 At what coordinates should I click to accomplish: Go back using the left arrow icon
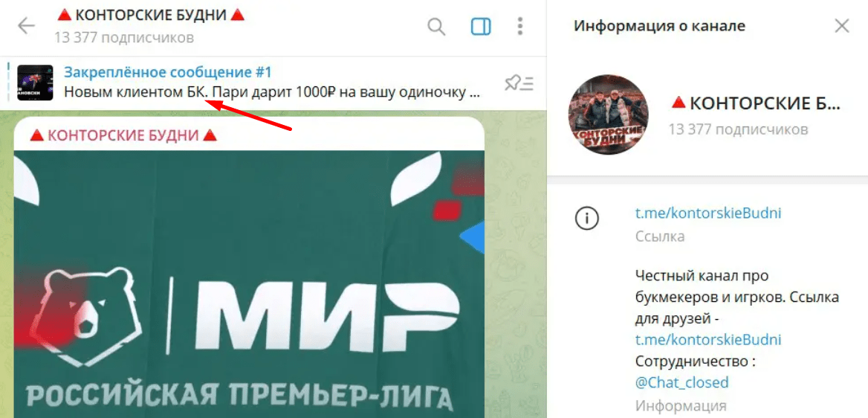coord(26,26)
